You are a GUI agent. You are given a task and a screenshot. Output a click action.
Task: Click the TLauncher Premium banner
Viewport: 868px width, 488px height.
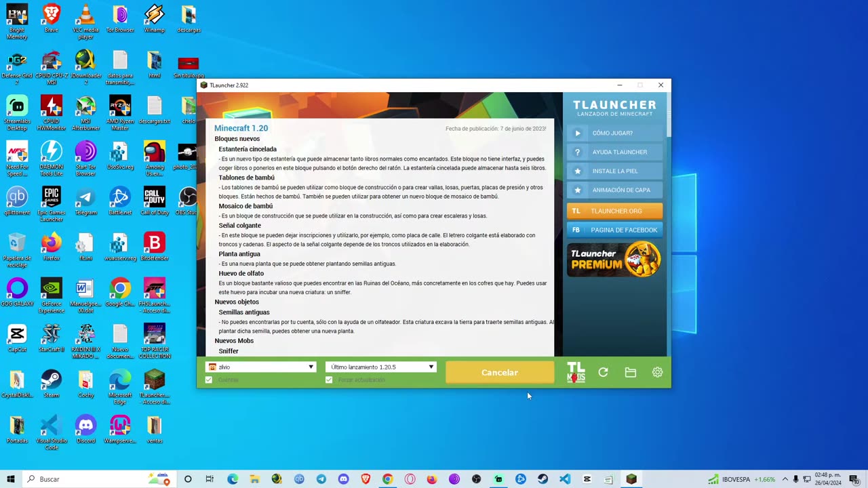[x=614, y=260]
